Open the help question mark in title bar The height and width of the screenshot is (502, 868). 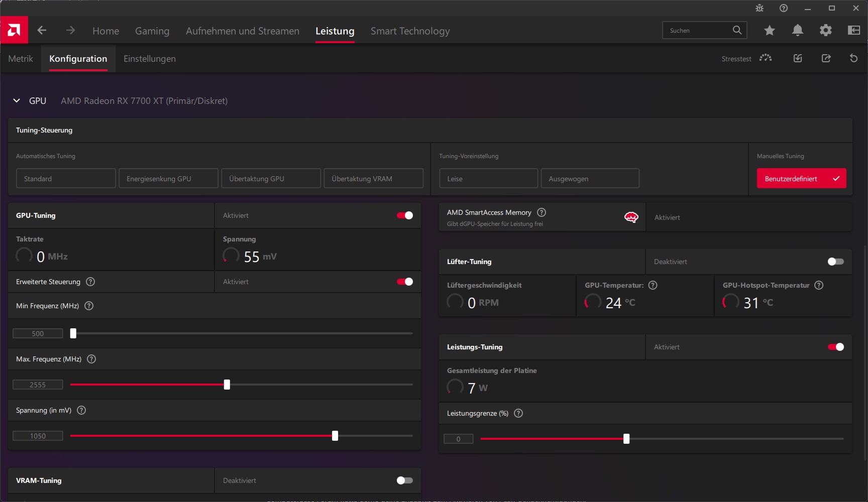coord(784,8)
